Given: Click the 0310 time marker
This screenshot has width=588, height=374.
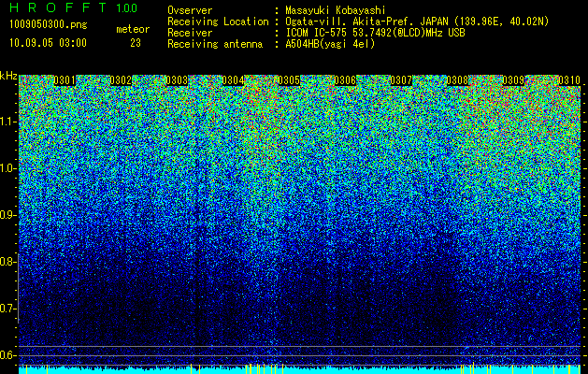Looking at the screenshot, I should click(x=569, y=80).
